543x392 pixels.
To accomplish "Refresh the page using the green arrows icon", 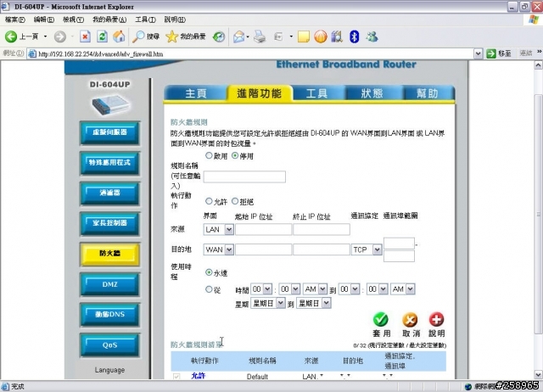I will (x=102, y=36).
